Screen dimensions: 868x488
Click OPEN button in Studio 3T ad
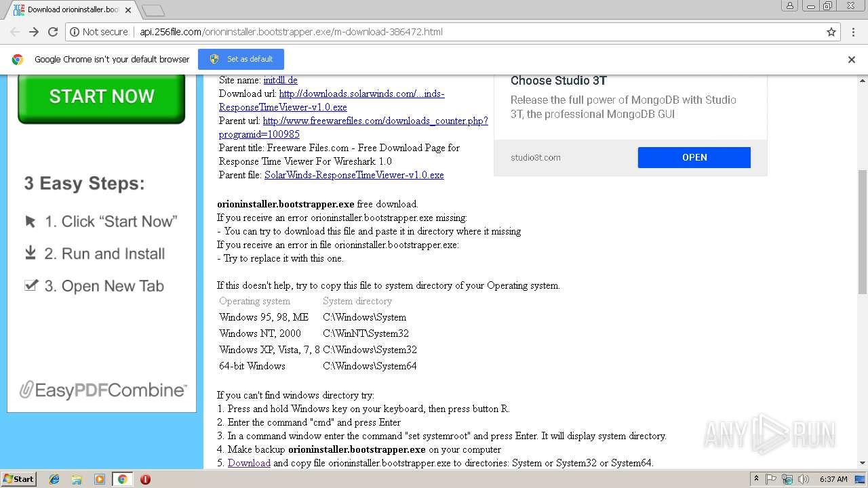(694, 157)
